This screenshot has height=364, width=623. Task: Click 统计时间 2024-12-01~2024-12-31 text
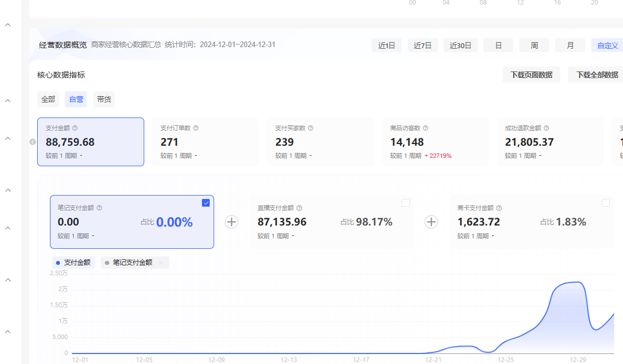tap(220, 44)
